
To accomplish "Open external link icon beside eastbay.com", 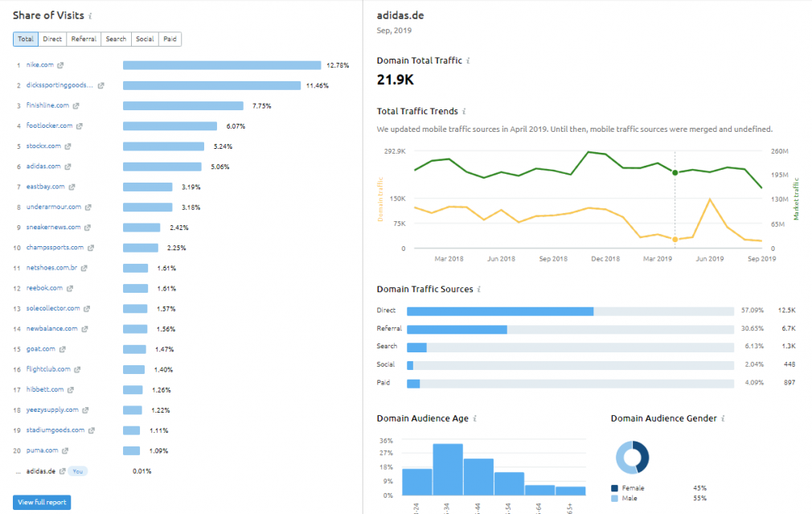I will pos(72,187).
